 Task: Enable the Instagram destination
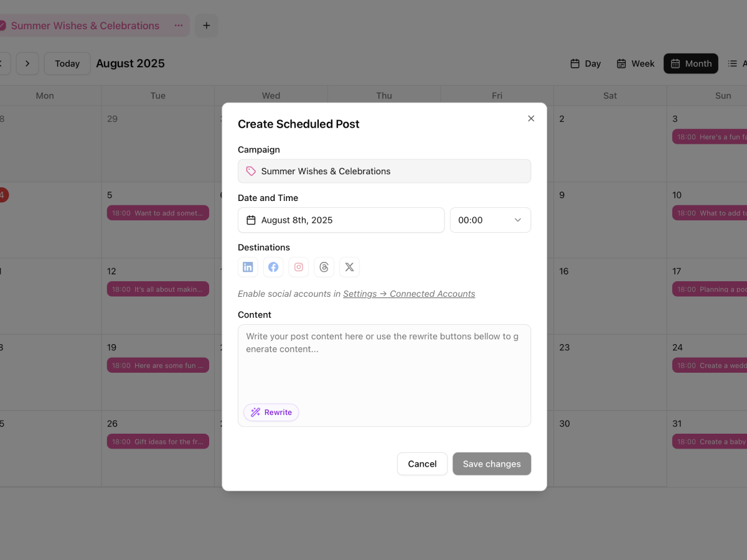click(x=298, y=267)
